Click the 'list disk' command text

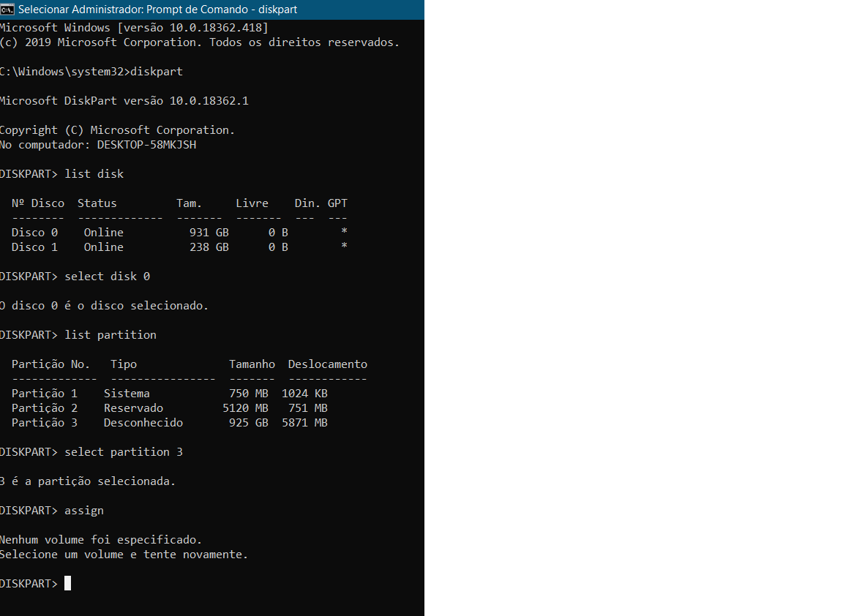click(x=94, y=173)
